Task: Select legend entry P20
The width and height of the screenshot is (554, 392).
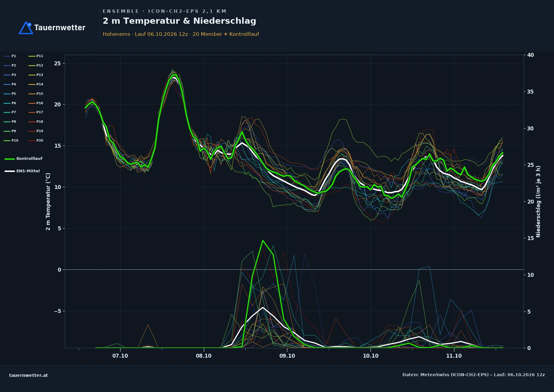Action: coord(36,140)
